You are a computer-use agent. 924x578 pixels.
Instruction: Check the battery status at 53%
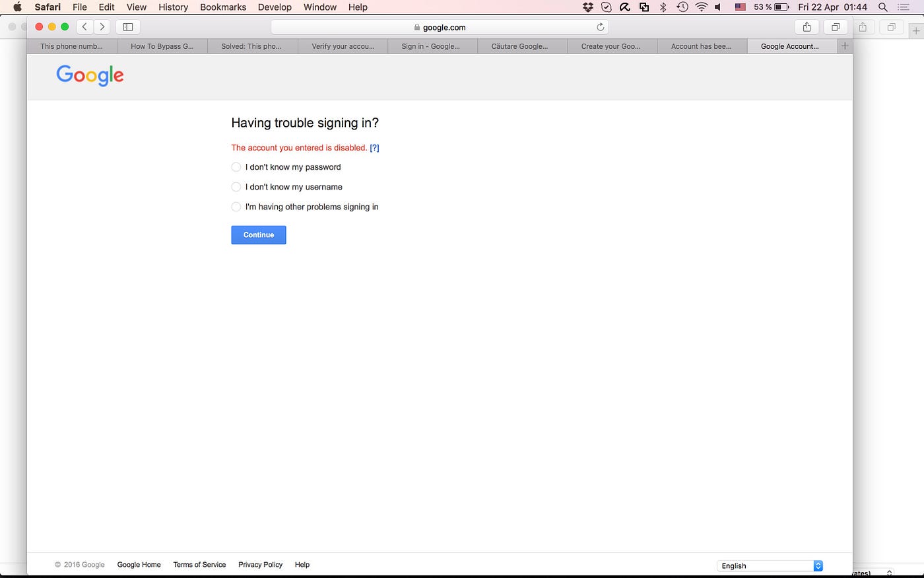point(772,7)
